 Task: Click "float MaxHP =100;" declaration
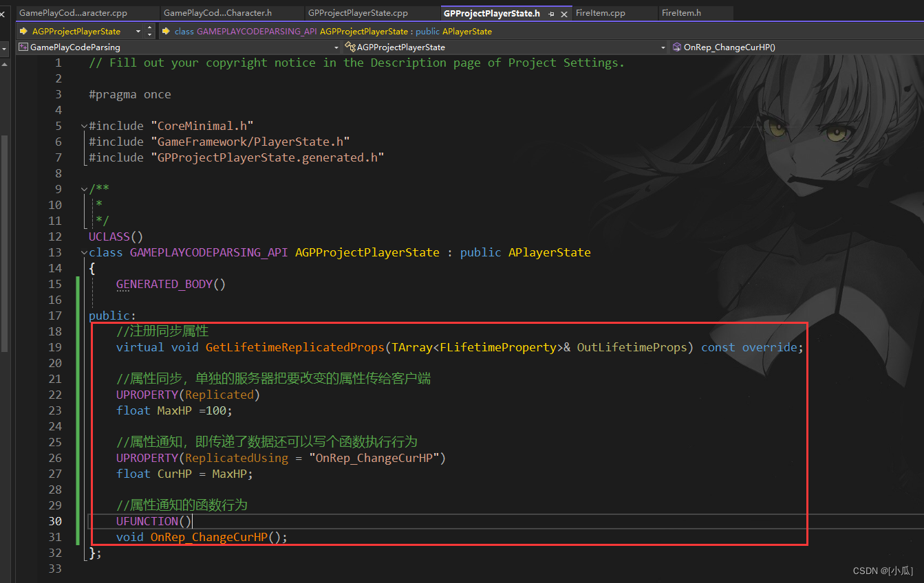click(x=175, y=410)
